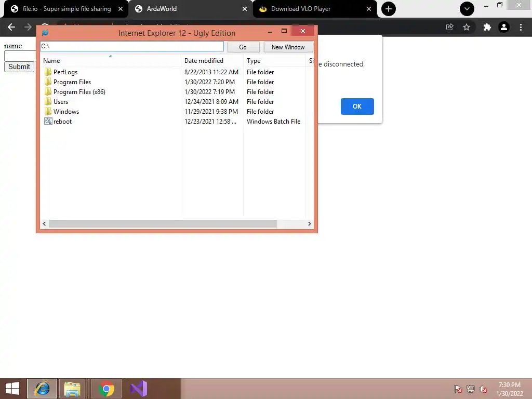The image size is (532, 399).
Task: Maximize the Internet Explorer 12 window
Action: pyautogui.click(x=284, y=31)
